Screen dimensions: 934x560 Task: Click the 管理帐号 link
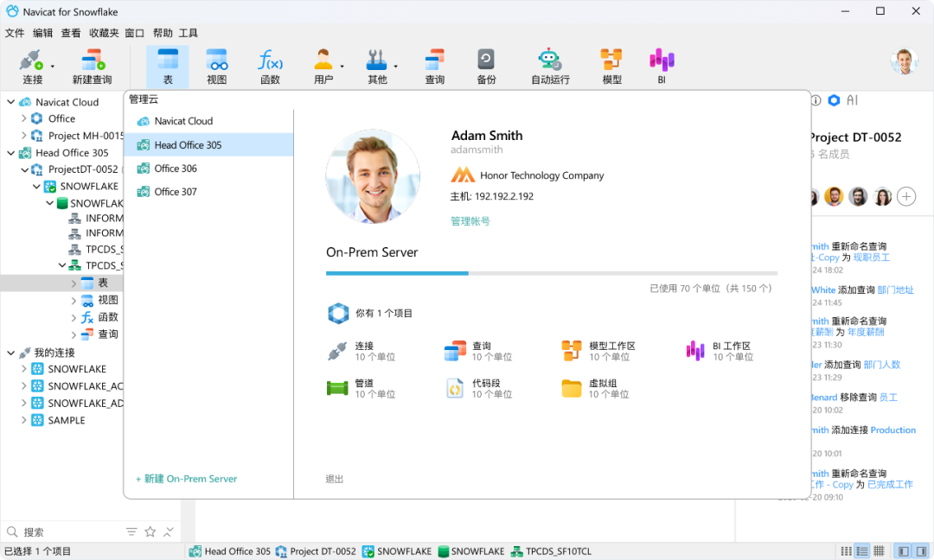(x=470, y=220)
